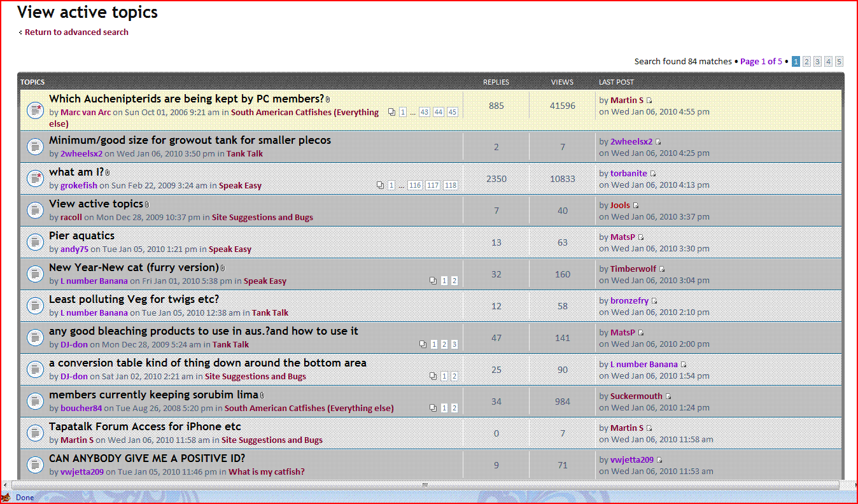Open page 2 of sorubim lima thread

(x=454, y=408)
